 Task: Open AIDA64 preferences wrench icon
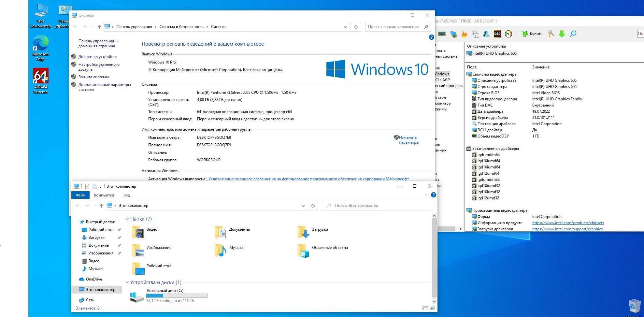(x=551, y=34)
